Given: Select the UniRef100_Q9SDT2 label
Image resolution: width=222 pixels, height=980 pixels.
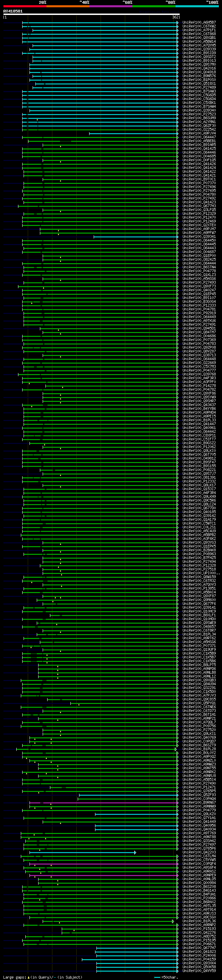Looking at the screenshot, I should (x=199, y=57).
